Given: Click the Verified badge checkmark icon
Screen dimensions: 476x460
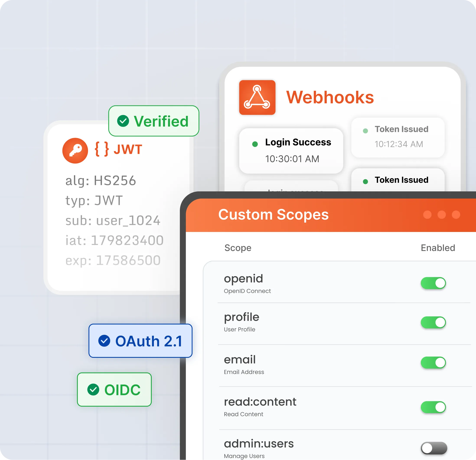Looking at the screenshot, I should click(123, 121).
